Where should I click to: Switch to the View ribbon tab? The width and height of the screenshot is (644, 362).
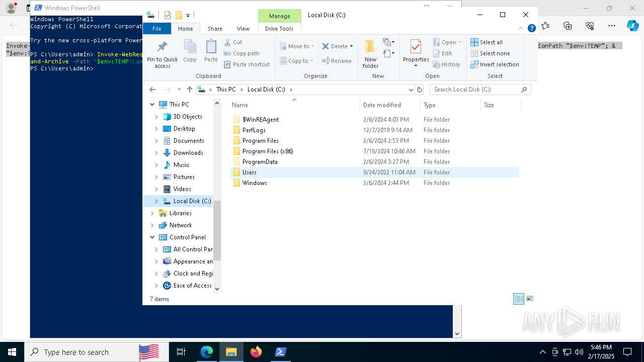pos(243,29)
